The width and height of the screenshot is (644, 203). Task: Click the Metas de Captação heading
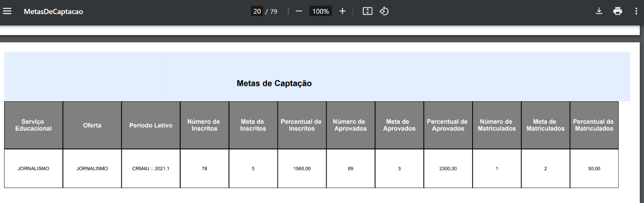point(274,83)
